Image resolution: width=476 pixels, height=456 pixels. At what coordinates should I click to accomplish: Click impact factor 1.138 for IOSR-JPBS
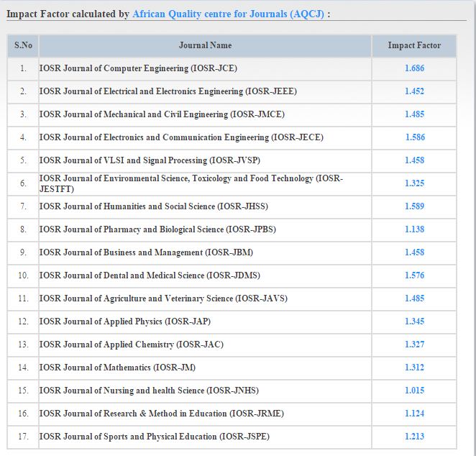point(414,229)
